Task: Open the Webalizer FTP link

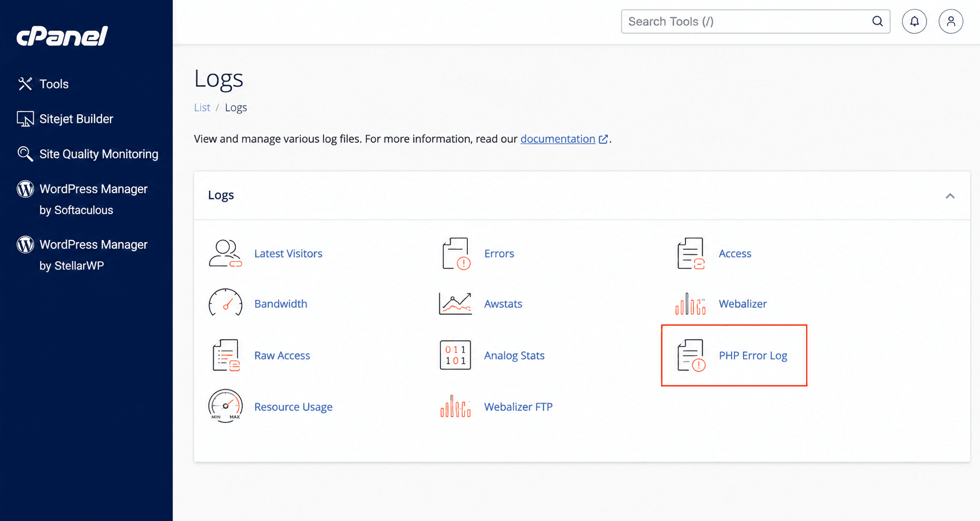Action: click(518, 407)
